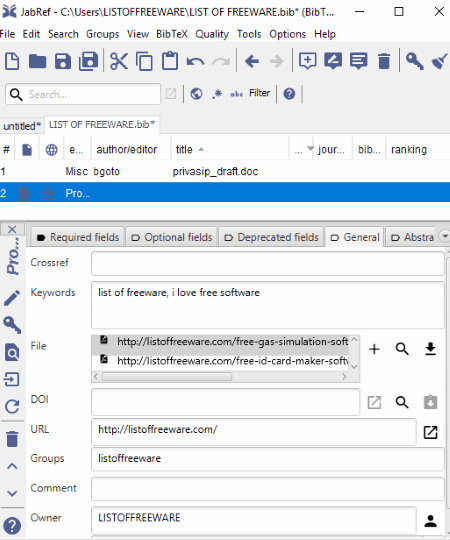The width and height of the screenshot is (450, 540).
Task: Go to next entry with the down chevron
Action: pyautogui.click(x=12, y=493)
